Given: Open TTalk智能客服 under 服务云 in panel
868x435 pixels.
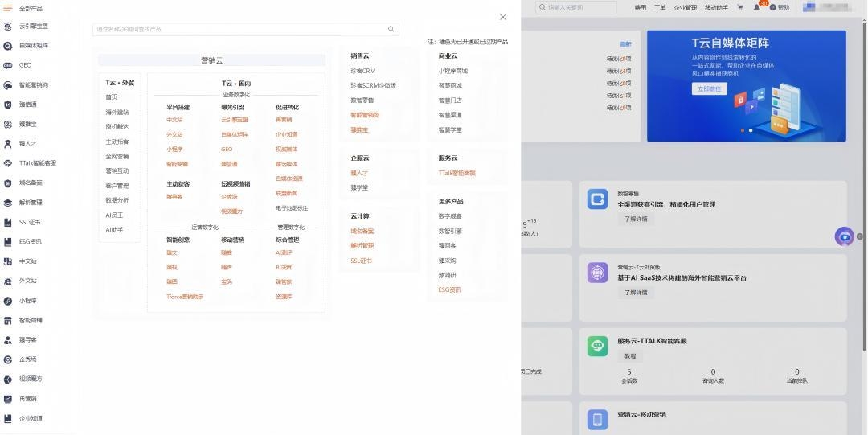Looking at the screenshot, I should tap(457, 173).
